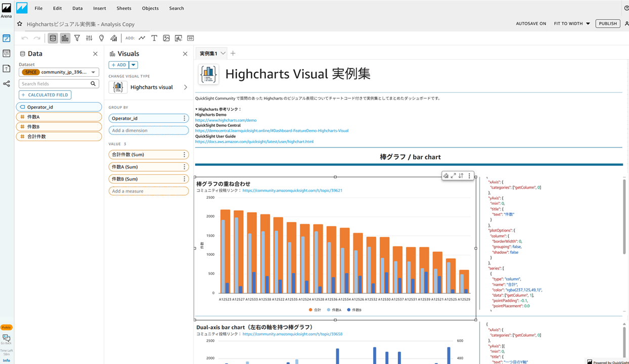629x364 pixels.
Task: Close the Visuals pane
Action: (x=185, y=54)
